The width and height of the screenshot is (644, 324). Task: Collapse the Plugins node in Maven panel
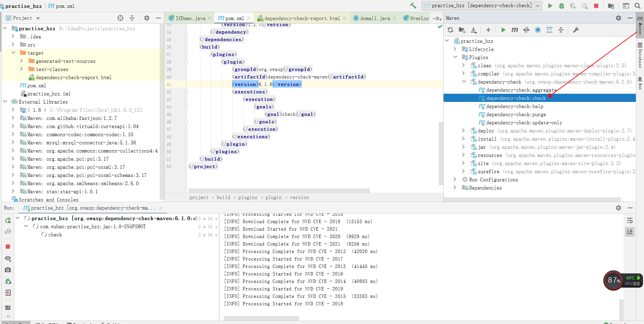point(456,57)
